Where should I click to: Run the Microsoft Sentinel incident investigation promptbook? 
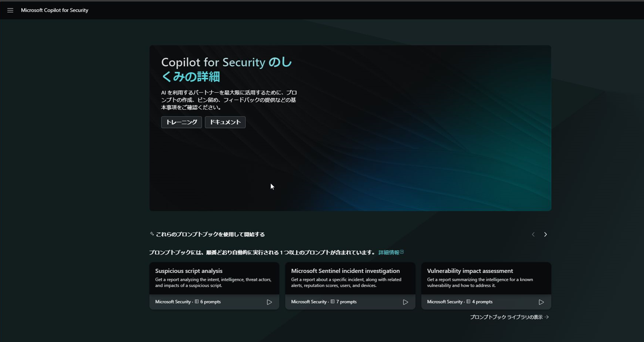[x=405, y=302]
